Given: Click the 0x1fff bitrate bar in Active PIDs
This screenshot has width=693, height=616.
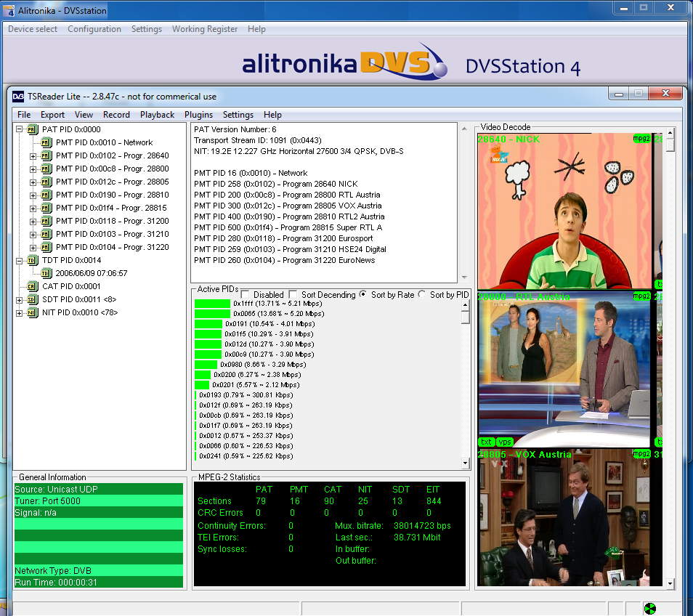Looking at the screenshot, I should click(x=212, y=304).
